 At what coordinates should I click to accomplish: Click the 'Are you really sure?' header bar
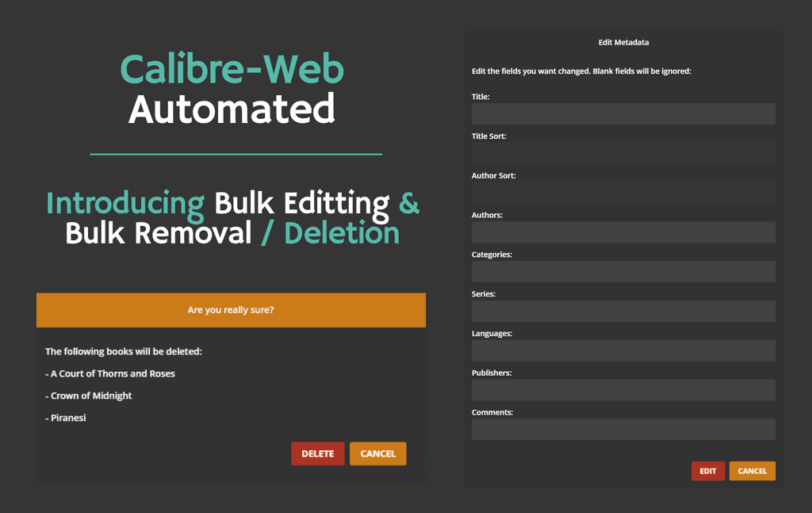click(x=231, y=310)
